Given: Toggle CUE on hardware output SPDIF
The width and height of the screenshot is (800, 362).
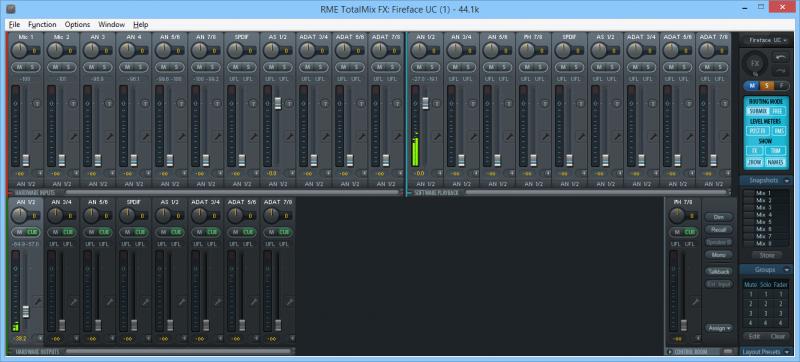Looking at the screenshot, I should coord(140,232).
